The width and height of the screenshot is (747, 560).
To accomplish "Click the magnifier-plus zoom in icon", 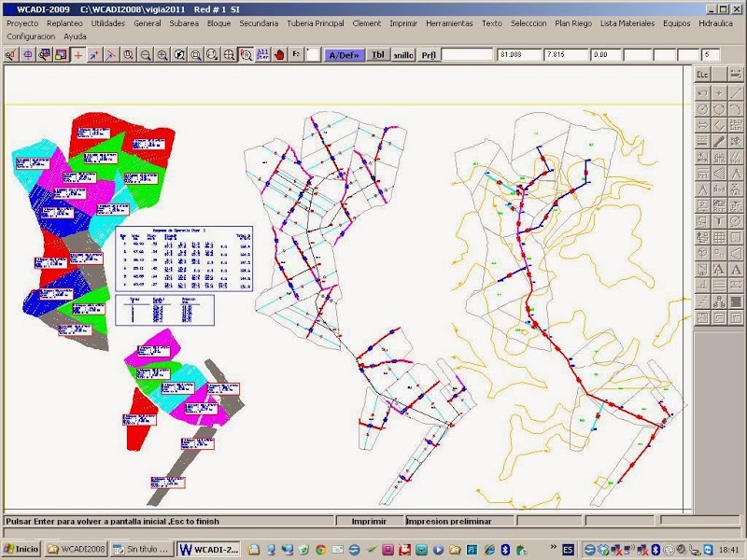I will (162, 55).
